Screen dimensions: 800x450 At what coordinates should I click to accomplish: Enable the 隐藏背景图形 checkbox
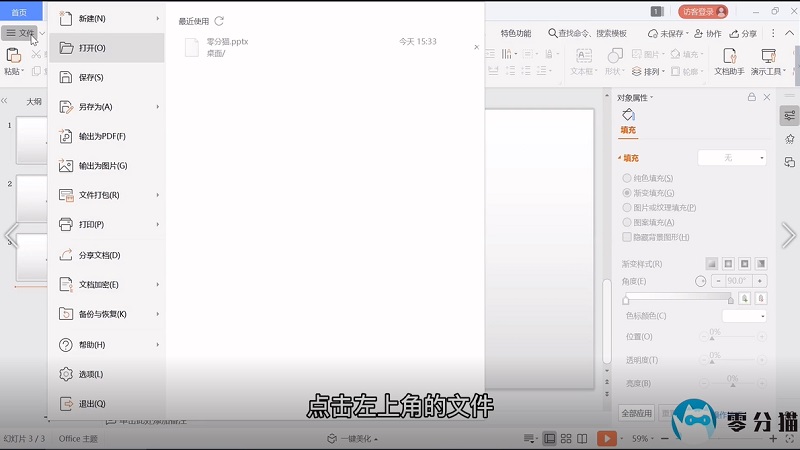627,237
